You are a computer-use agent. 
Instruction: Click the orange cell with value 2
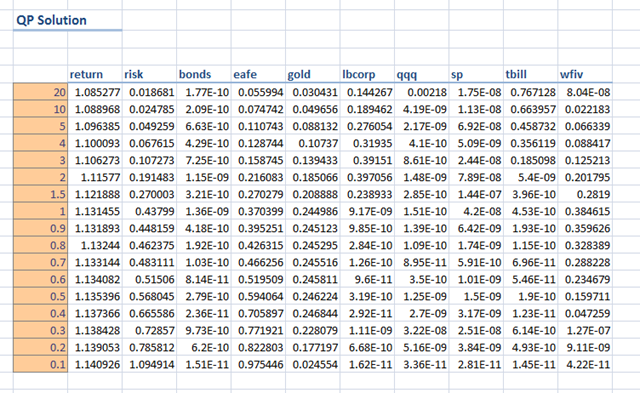click(x=40, y=177)
